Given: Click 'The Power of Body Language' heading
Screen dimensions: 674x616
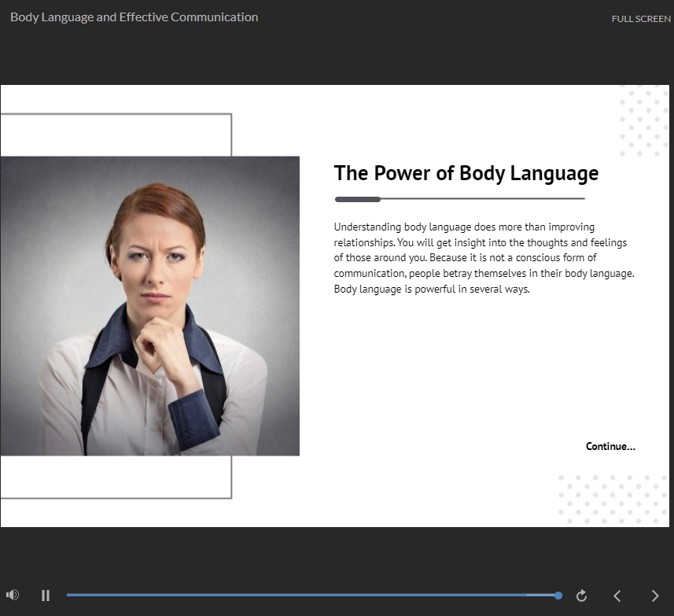Looking at the screenshot, I should (466, 173).
